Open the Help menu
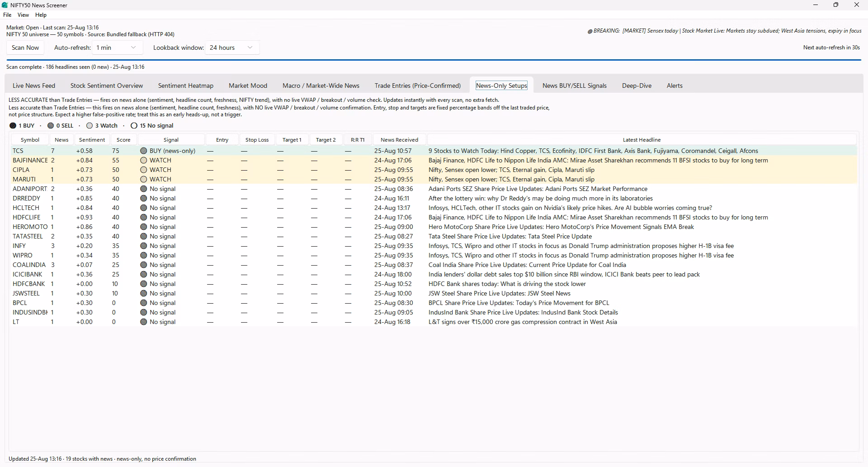Viewport: 868px width, 467px height. coord(41,15)
